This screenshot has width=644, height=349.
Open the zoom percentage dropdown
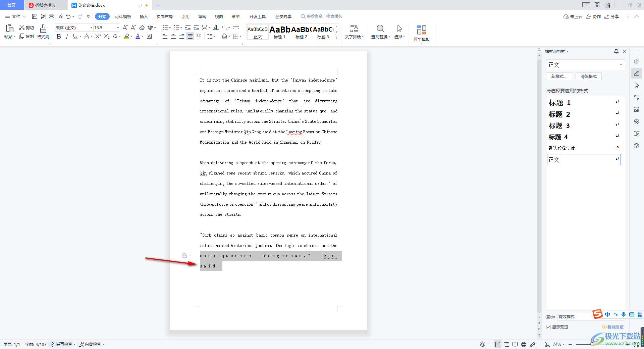tap(563, 344)
